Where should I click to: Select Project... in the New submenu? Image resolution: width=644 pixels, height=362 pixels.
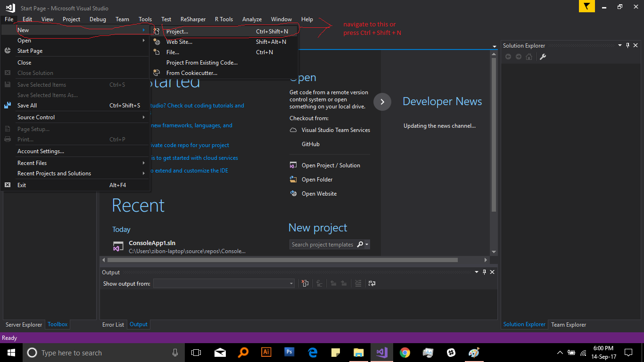(x=223, y=32)
